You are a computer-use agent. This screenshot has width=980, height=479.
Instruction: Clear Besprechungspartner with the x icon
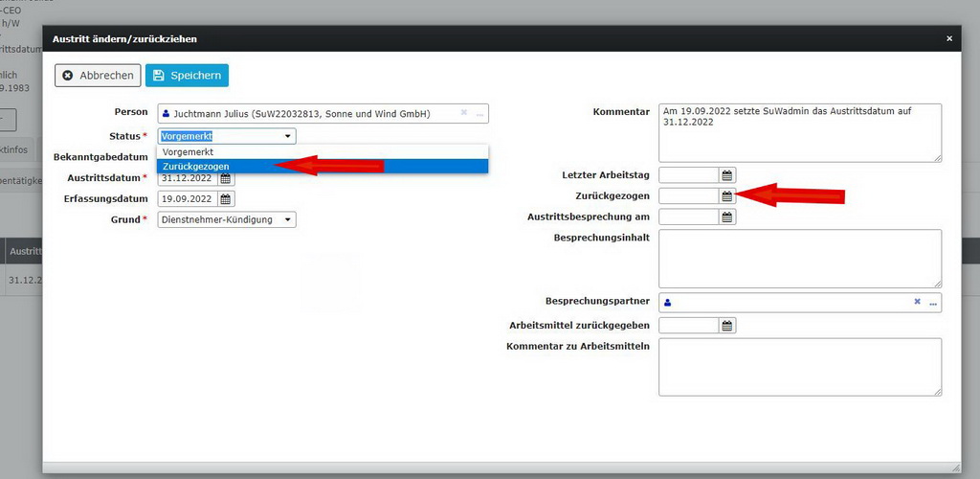(x=917, y=302)
